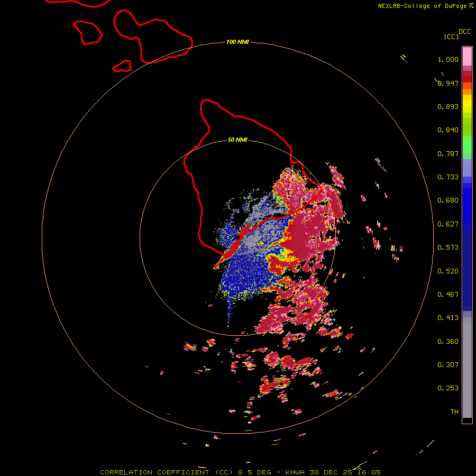Click the light pink top color bar segment
This screenshot has width=476, height=476.
coord(467,56)
